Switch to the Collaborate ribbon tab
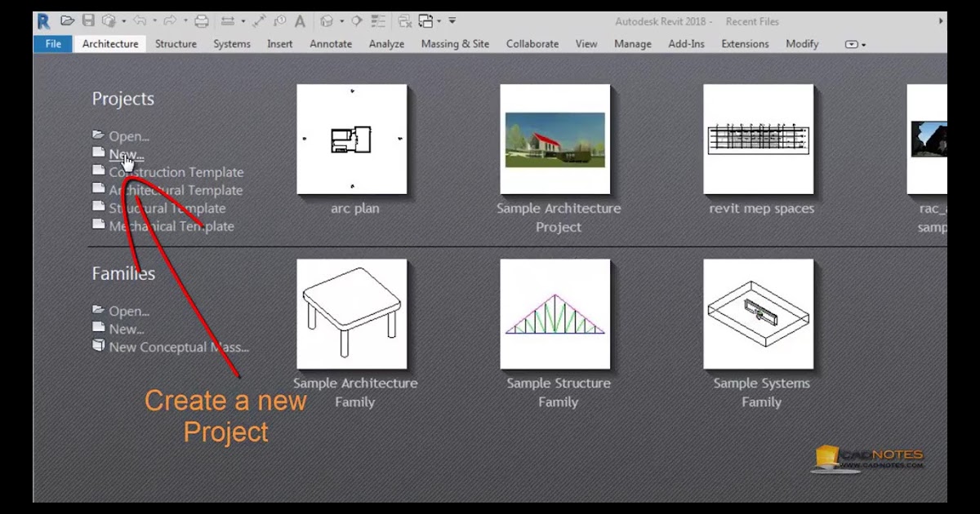This screenshot has width=980, height=514. pos(532,44)
